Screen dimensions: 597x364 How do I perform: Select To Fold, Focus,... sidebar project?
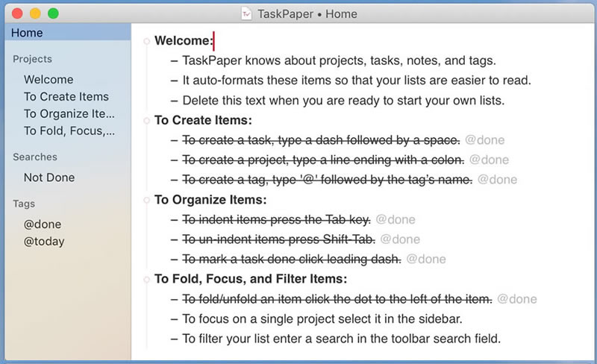(x=69, y=131)
